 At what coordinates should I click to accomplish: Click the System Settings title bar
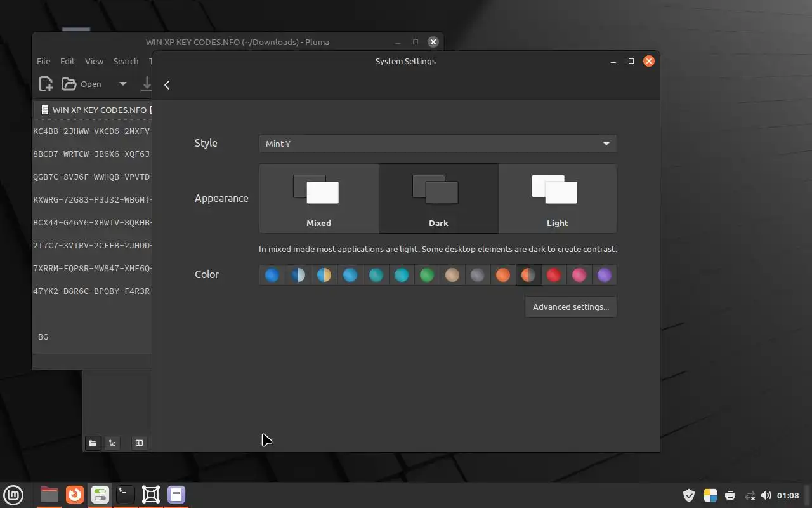click(405, 61)
